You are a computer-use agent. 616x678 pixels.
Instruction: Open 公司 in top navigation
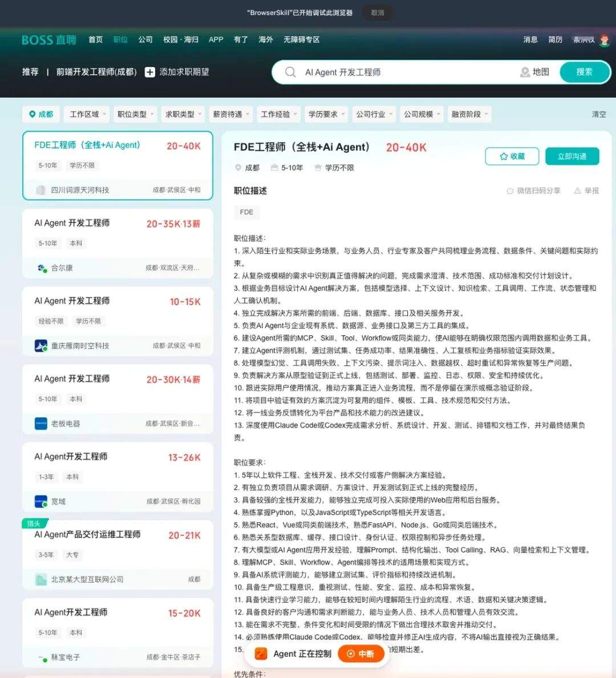(x=145, y=40)
